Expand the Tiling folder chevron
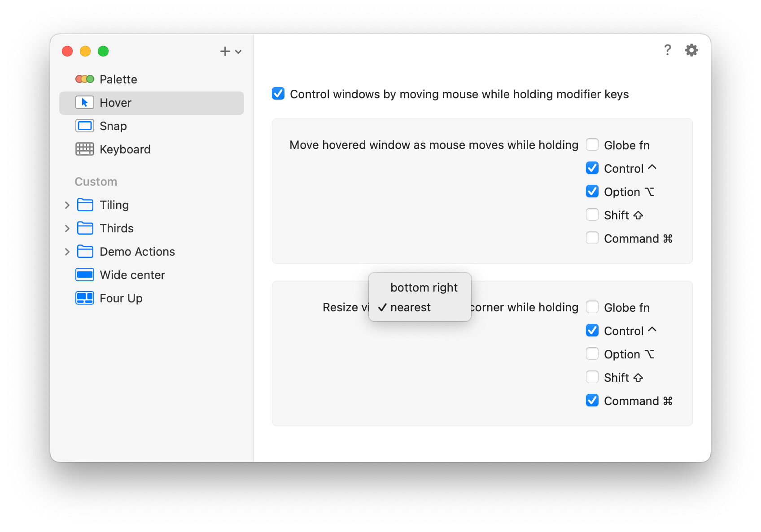The image size is (761, 532). (67, 205)
